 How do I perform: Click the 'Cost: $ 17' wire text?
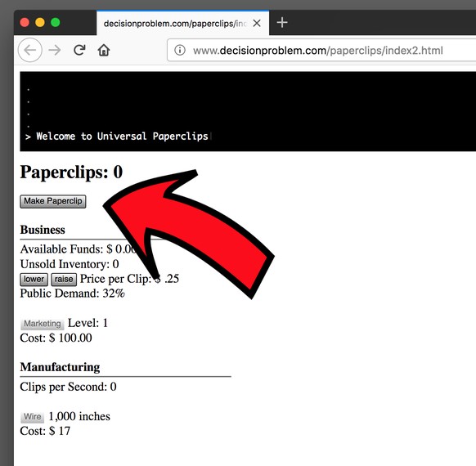click(x=45, y=431)
